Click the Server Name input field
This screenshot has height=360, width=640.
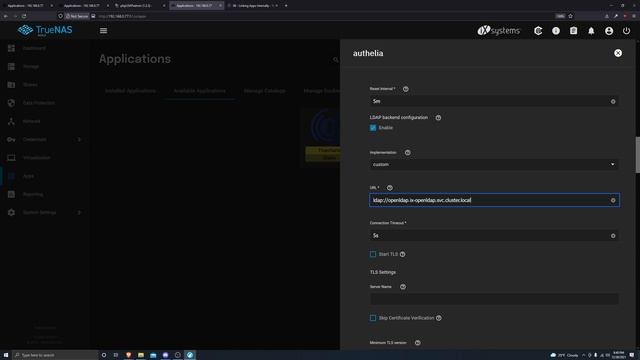pos(494,299)
